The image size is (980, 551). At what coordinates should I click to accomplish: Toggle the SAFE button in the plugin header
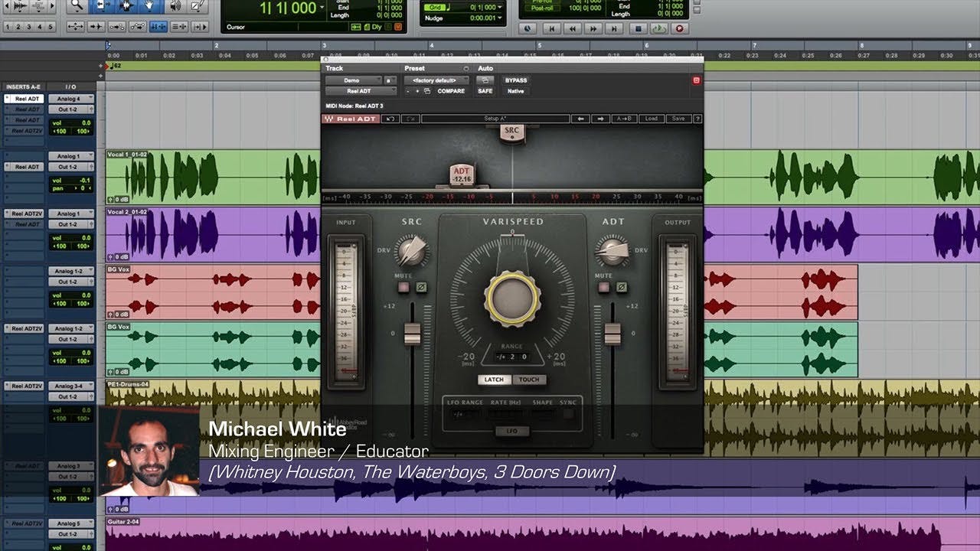485,91
